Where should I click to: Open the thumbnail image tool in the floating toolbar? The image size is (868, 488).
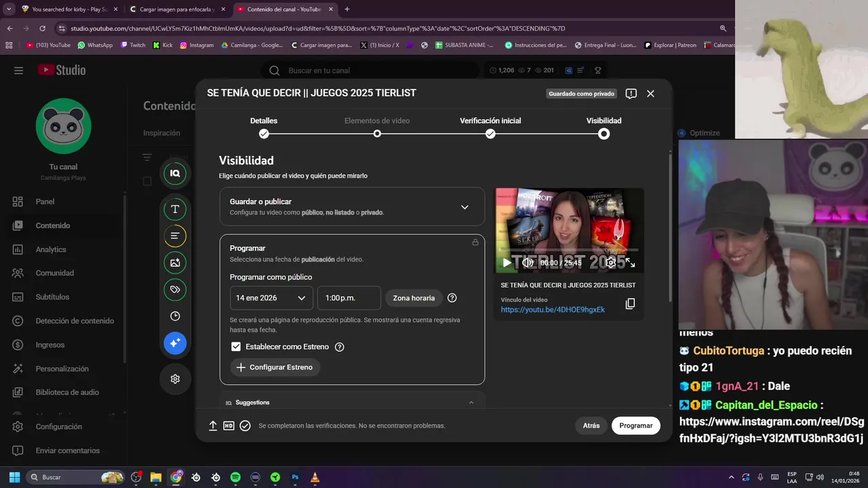pyautogui.click(x=175, y=262)
